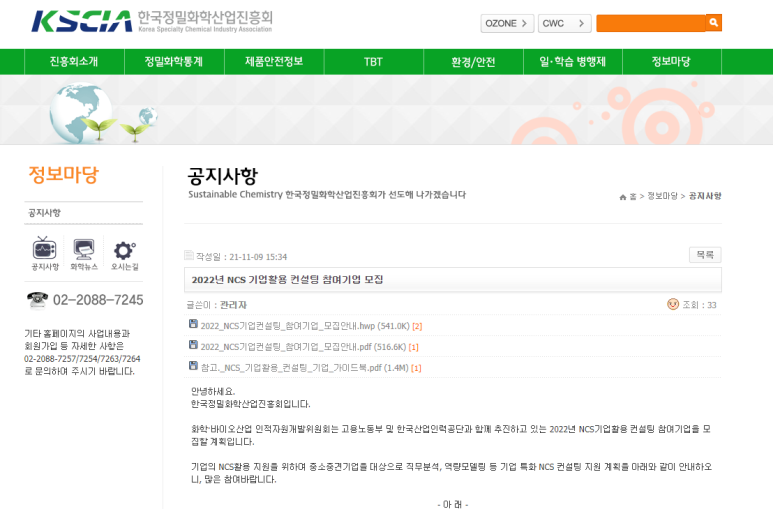
Task: Click the globe banner image
Action: pyautogui.click(x=81, y=112)
